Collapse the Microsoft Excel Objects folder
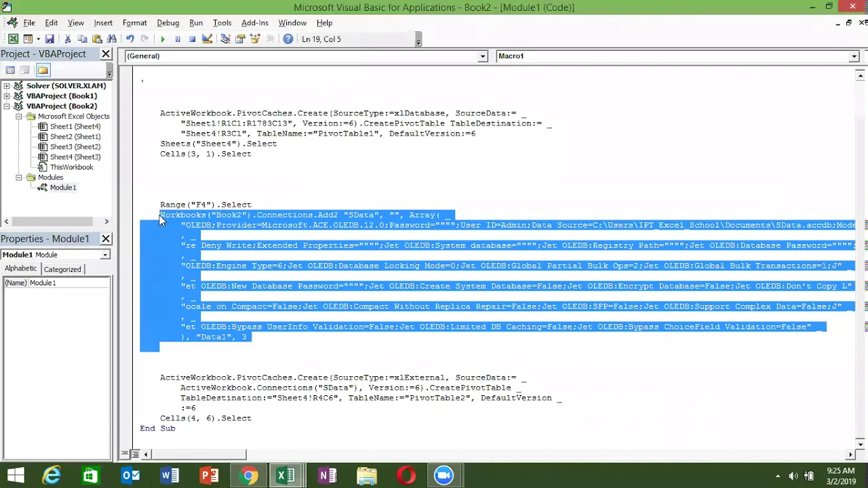 [19, 117]
